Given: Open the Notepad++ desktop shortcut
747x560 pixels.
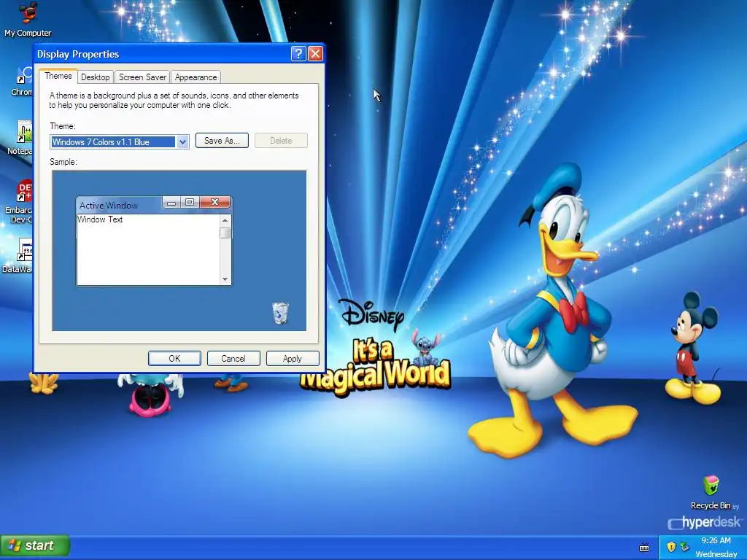Looking at the screenshot, I should pyautogui.click(x=21, y=138).
